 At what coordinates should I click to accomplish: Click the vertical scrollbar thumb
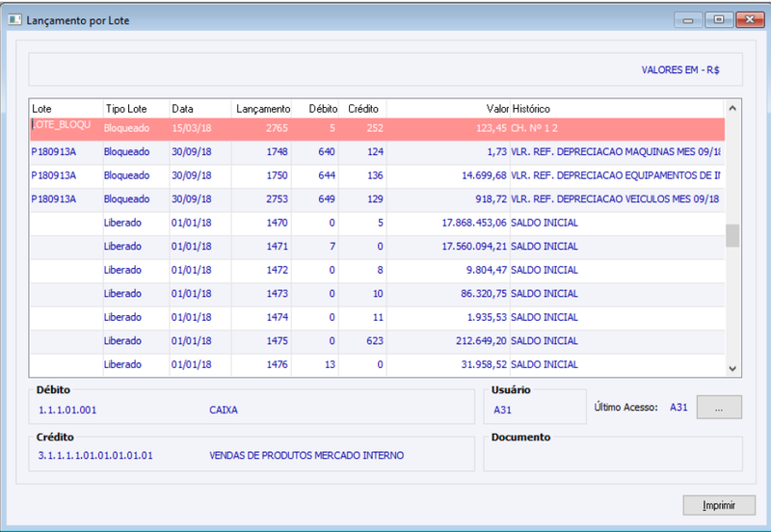click(732, 235)
